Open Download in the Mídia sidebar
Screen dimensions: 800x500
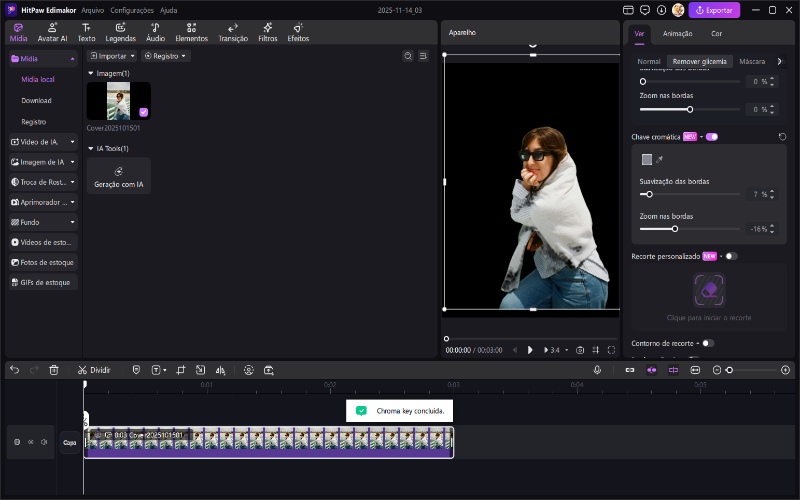[x=36, y=101]
